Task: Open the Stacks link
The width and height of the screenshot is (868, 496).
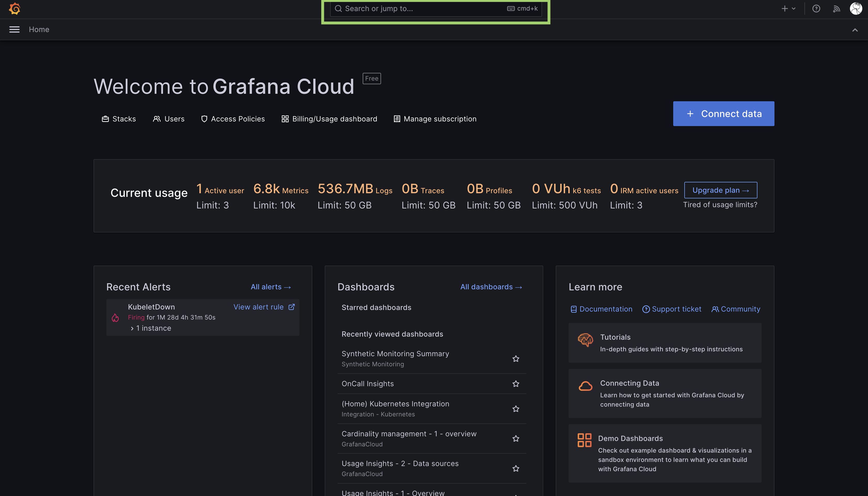Action: 119,119
